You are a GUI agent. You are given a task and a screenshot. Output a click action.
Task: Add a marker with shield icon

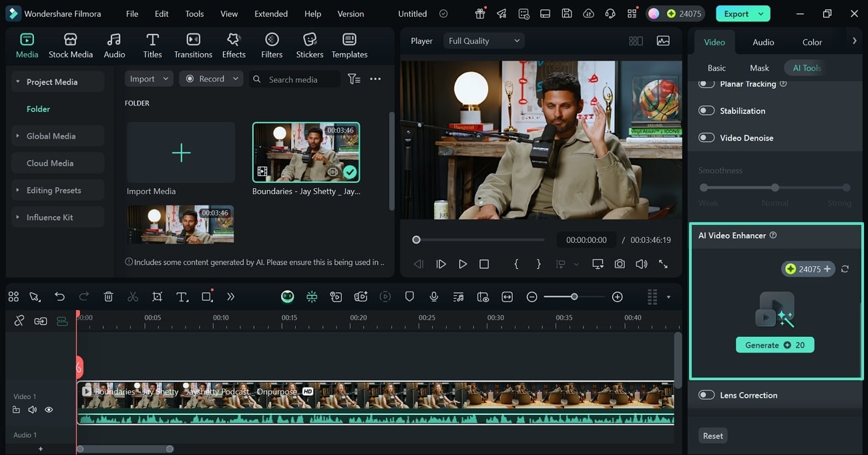pos(410,297)
